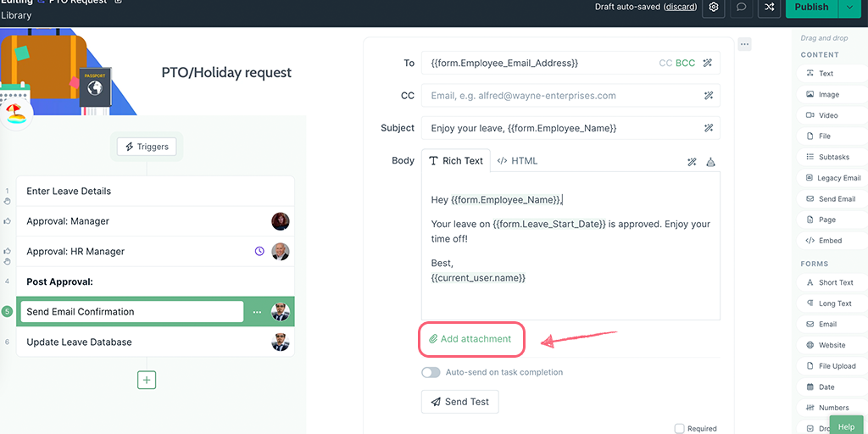Image resolution: width=868 pixels, height=434 pixels.
Task: Click the discard draft link
Action: click(680, 7)
